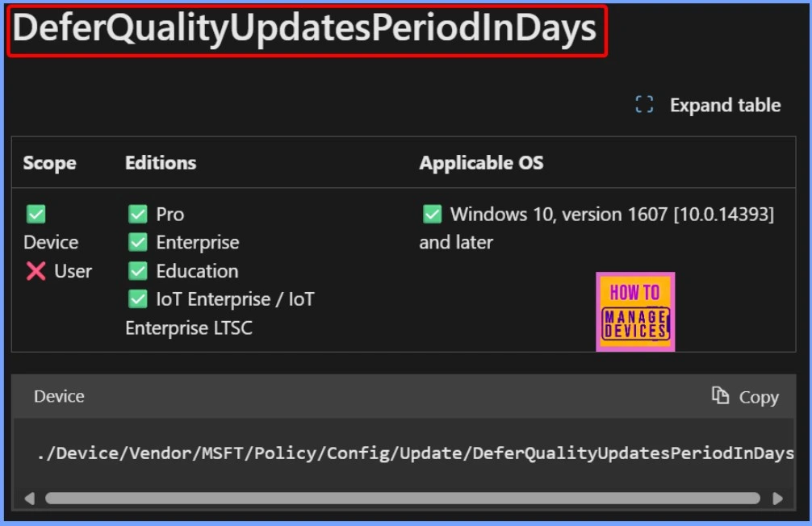Expand the table via Expand table text

pos(725,105)
